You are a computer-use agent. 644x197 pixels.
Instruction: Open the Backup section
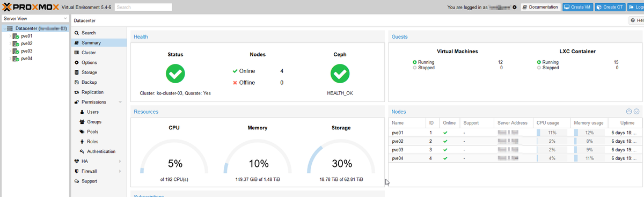pos(89,82)
